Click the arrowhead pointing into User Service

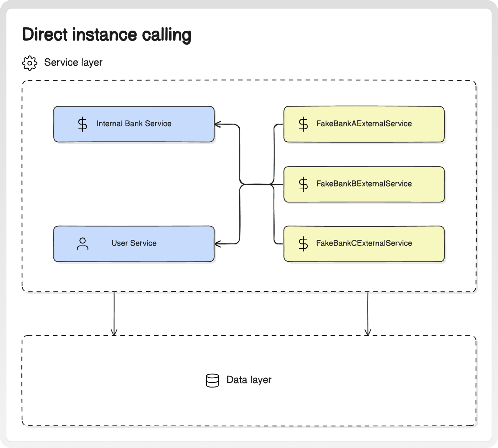point(218,244)
